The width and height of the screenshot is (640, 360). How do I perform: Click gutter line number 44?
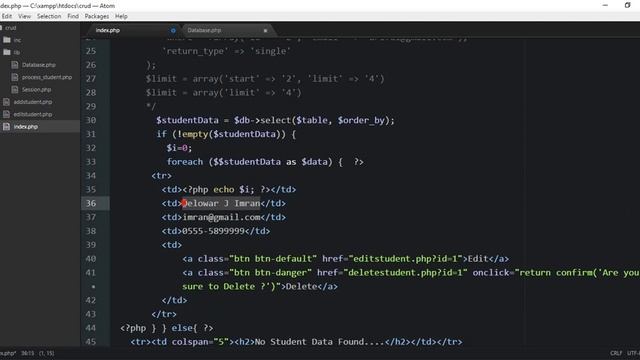(91, 328)
